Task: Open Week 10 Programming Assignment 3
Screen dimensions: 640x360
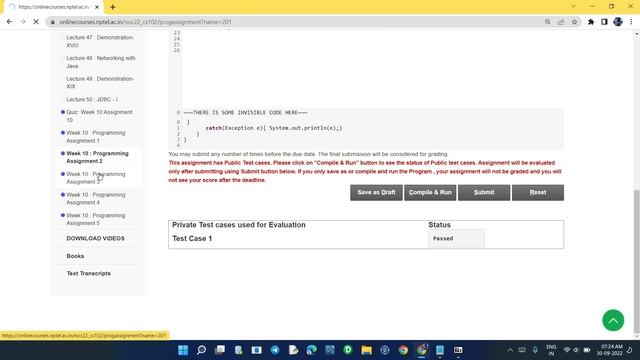Action: [x=96, y=178]
